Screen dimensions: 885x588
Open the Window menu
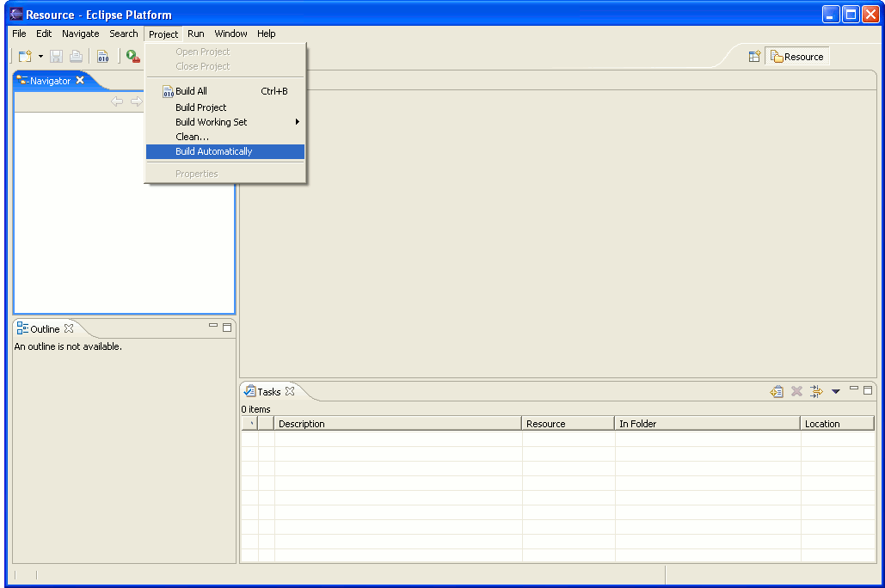pos(230,34)
